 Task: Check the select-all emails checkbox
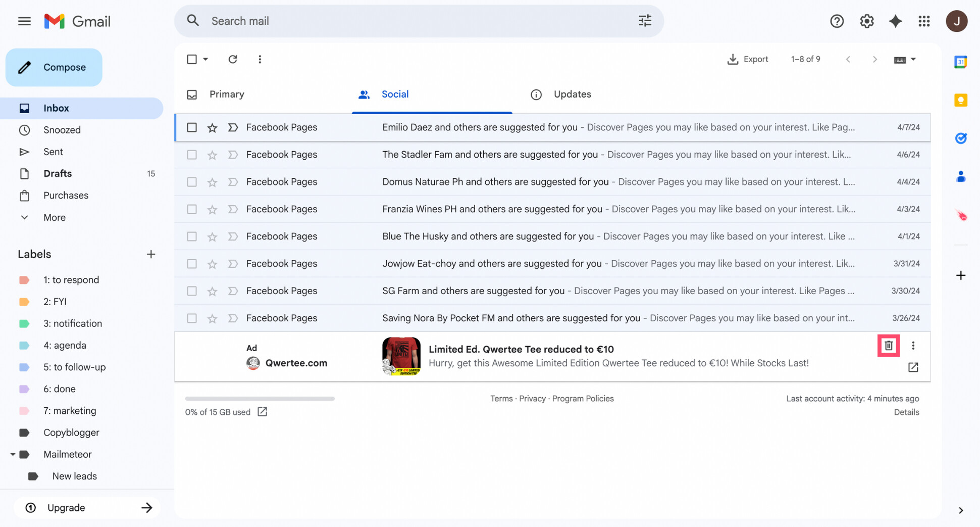pos(192,59)
